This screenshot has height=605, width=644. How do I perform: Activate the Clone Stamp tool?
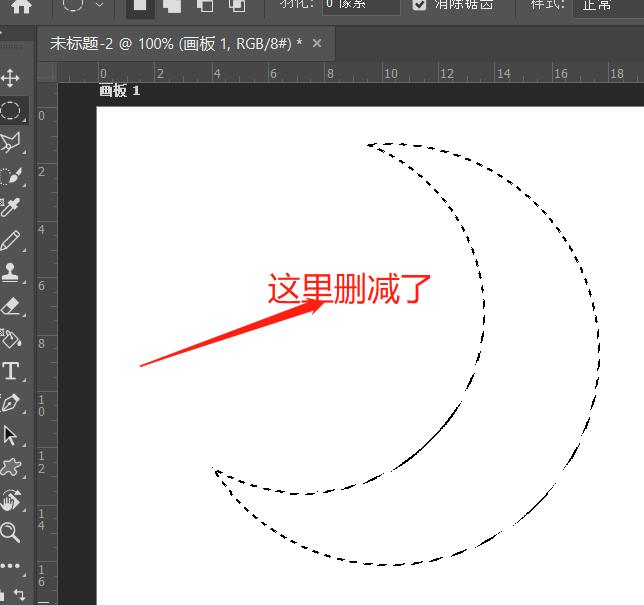tap(11, 273)
